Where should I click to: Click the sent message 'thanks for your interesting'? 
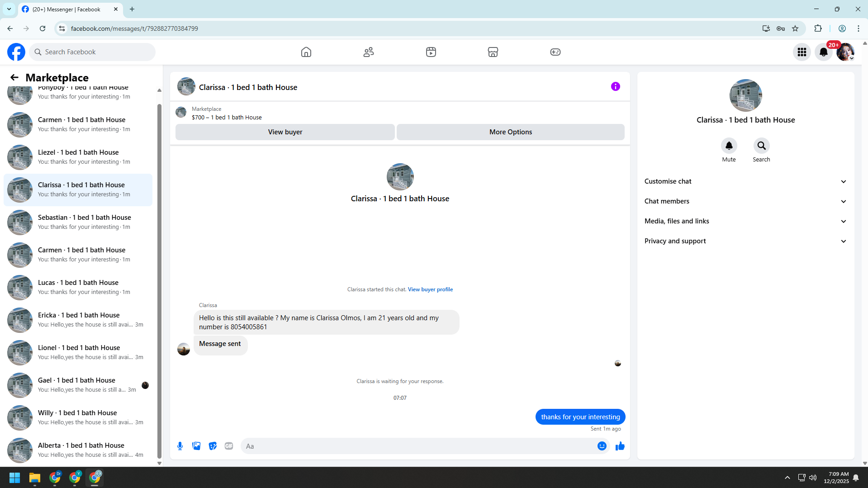point(580,417)
